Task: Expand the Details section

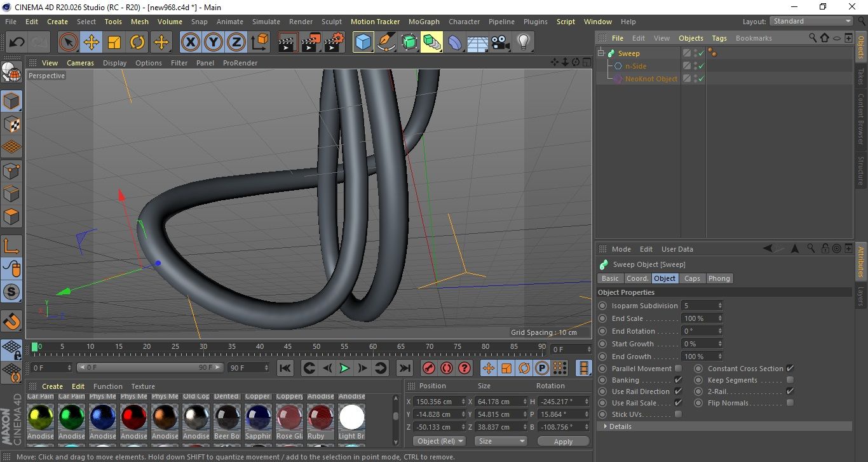Action: (x=606, y=426)
